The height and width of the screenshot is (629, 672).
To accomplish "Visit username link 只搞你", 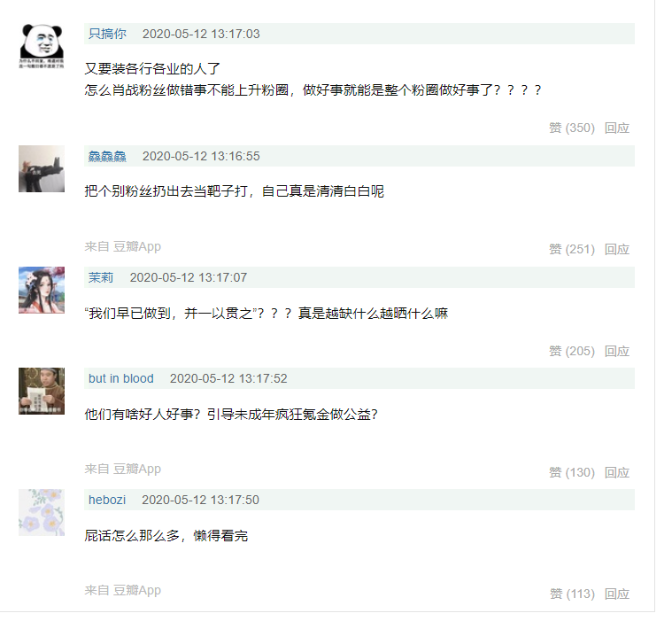I will pos(107,34).
